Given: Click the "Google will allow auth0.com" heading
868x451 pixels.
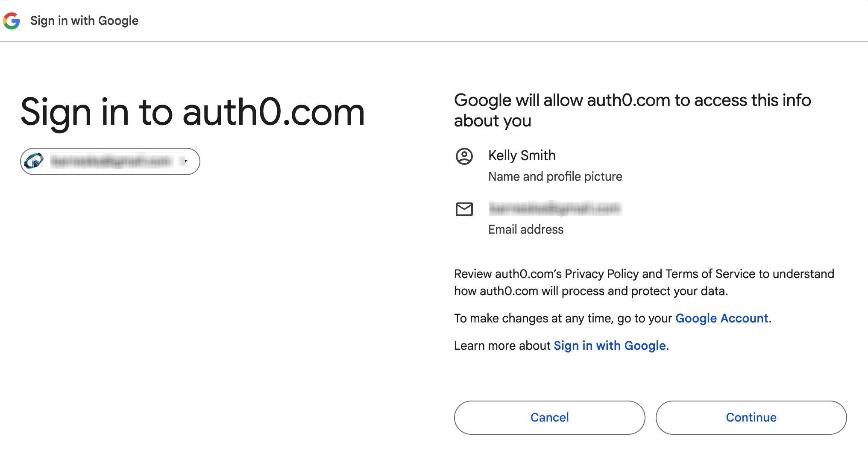Looking at the screenshot, I should [632, 110].
